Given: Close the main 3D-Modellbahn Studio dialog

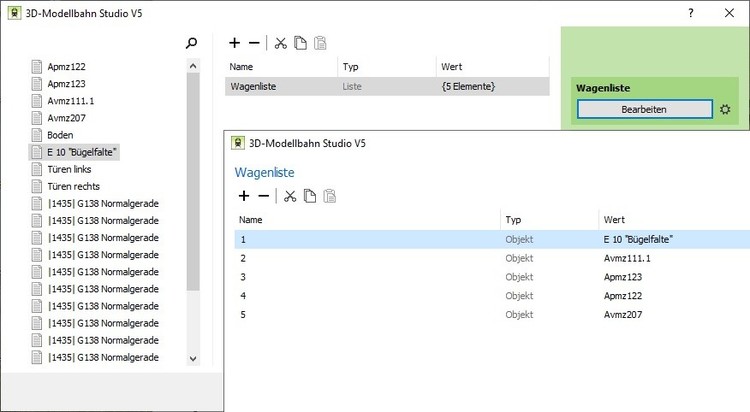Looking at the screenshot, I should 729,13.
